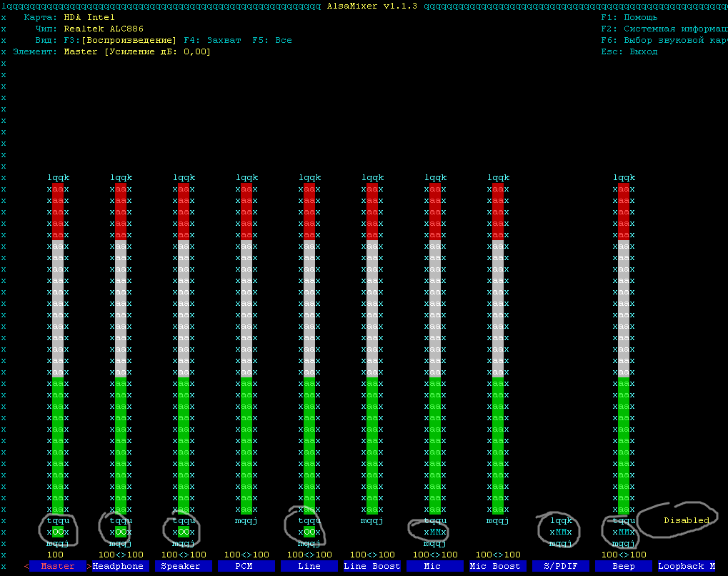Screen dimensions: 728x576
Task: Select the Loopback Mixing channel label
Action: (687, 566)
